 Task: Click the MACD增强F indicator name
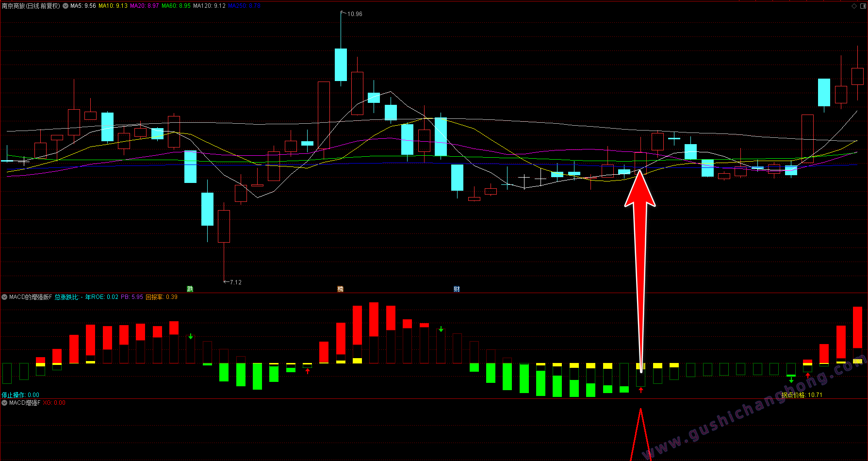[25, 403]
